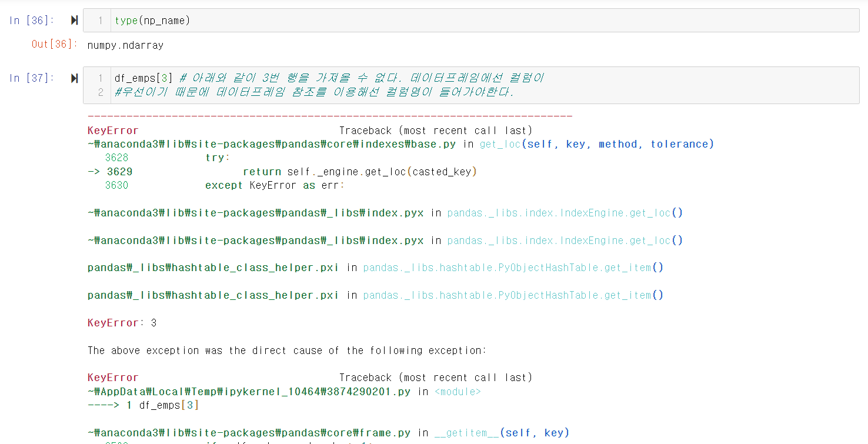The image size is (868, 444).
Task: Click the second comment line in cell 37
Action: 315,92
